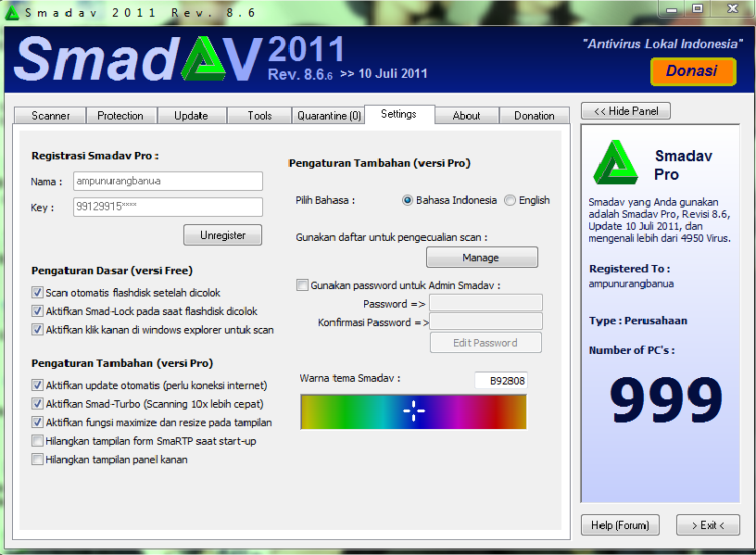The image size is (756, 555).
Task: Switch to the Donation tab
Action: tap(535, 116)
